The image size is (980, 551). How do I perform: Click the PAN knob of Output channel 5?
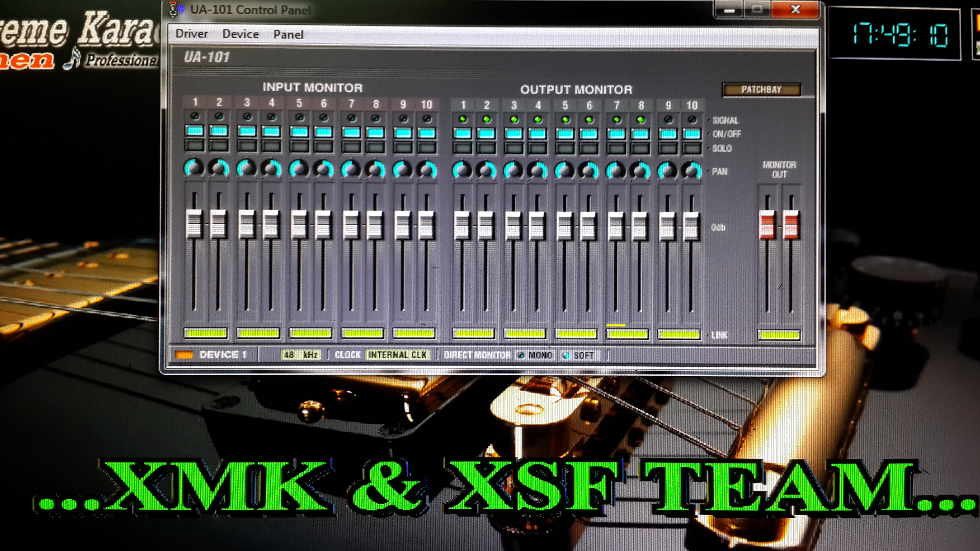(x=565, y=171)
